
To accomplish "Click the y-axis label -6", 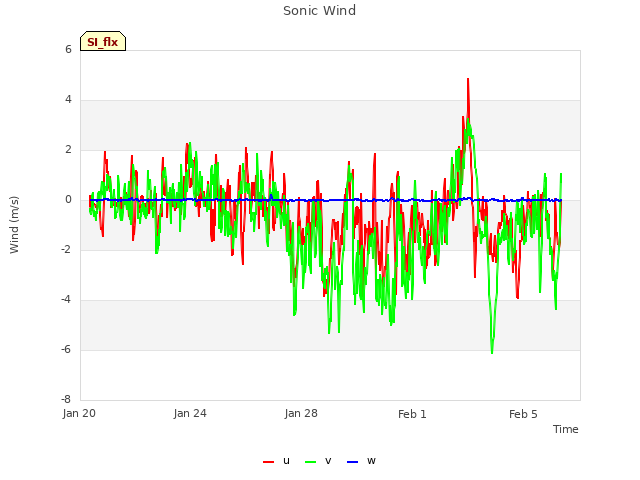I will tap(66, 349).
